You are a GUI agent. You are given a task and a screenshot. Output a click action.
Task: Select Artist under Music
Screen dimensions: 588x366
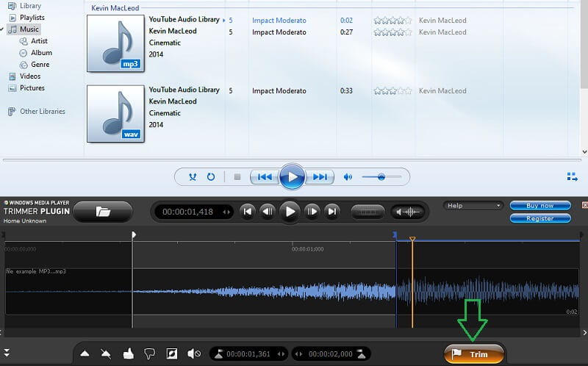40,41
